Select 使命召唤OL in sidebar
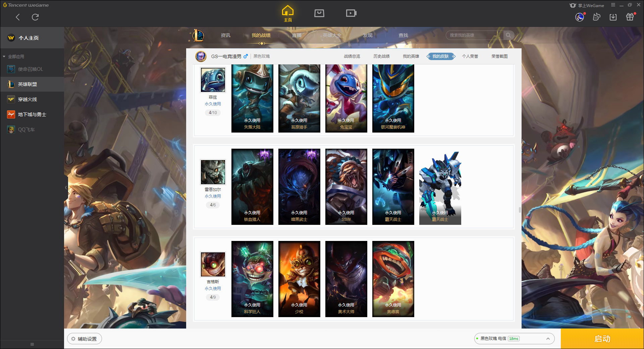The width and height of the screenshot is (644, 349). (x=32, y=69)
